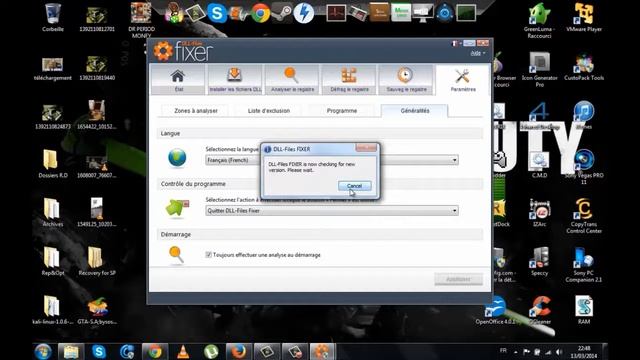Open CustoPack Tools desktop shortcut
Viewport: 640px width, 360px height.
tap(584, 66)
